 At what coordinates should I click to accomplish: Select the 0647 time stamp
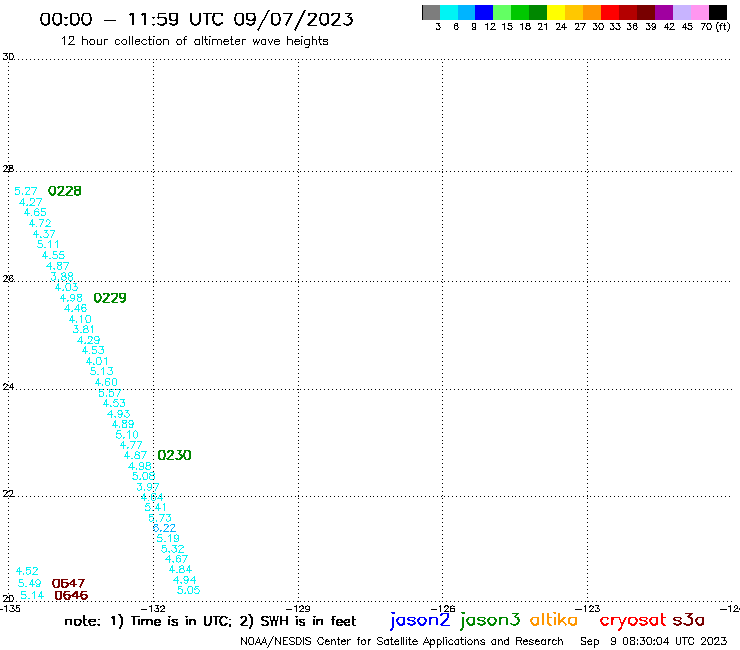point(68,583)
